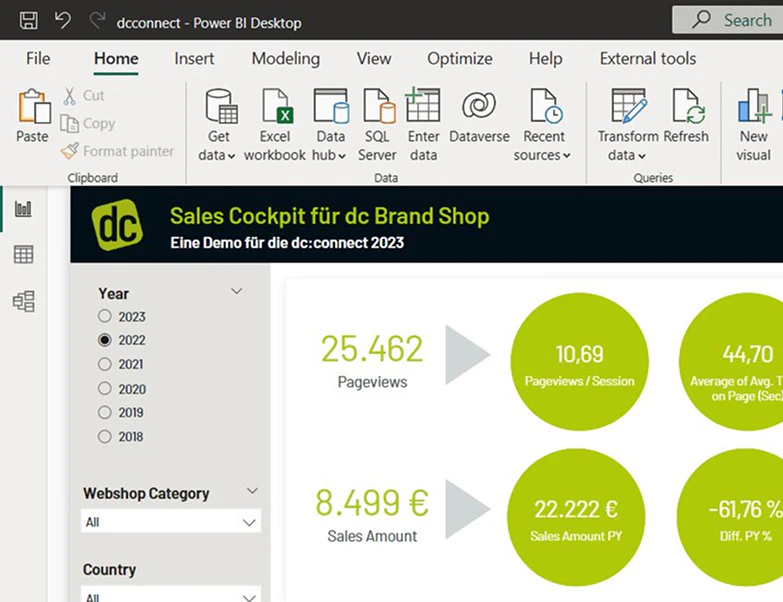Switch to Model view in sidebar
Image resolution: width=783 pixels, height=602 pixels.
tap(23, 301)
